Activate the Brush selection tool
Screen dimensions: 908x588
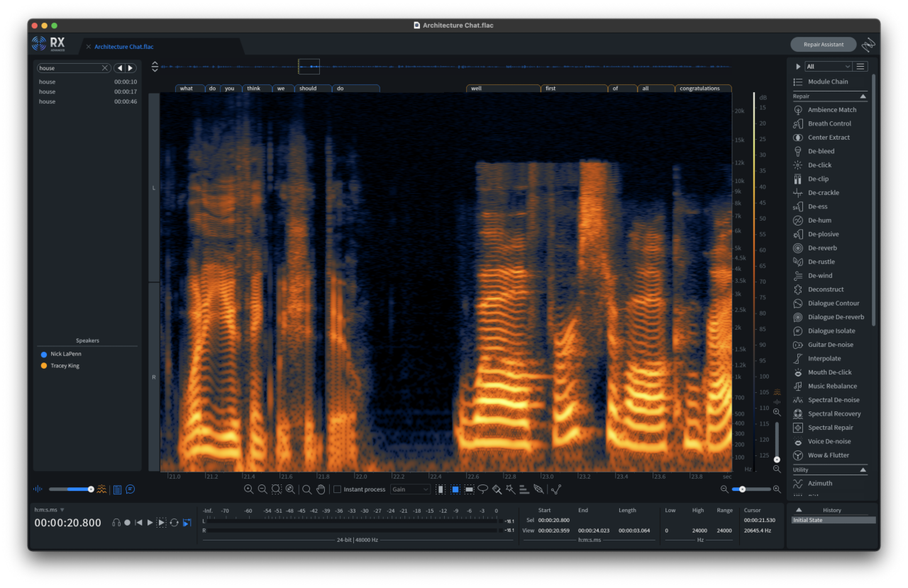[497, 489]
